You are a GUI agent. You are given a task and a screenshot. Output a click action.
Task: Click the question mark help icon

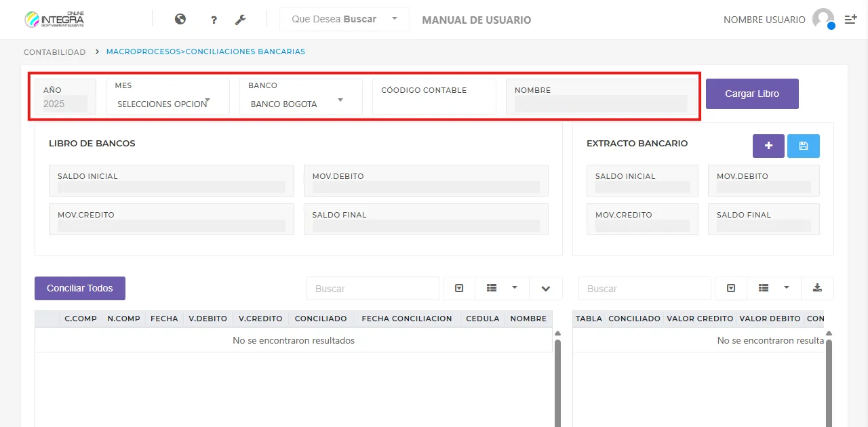[213, 20]
